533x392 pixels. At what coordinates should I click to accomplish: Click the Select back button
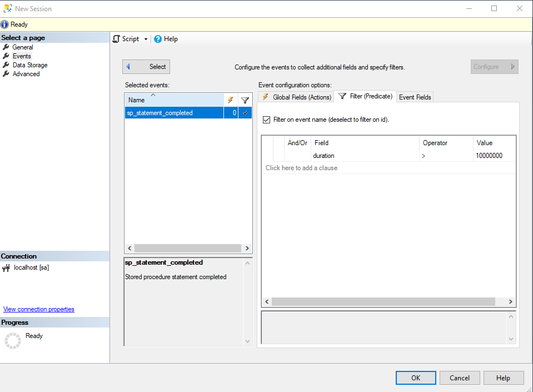(146, 67)
